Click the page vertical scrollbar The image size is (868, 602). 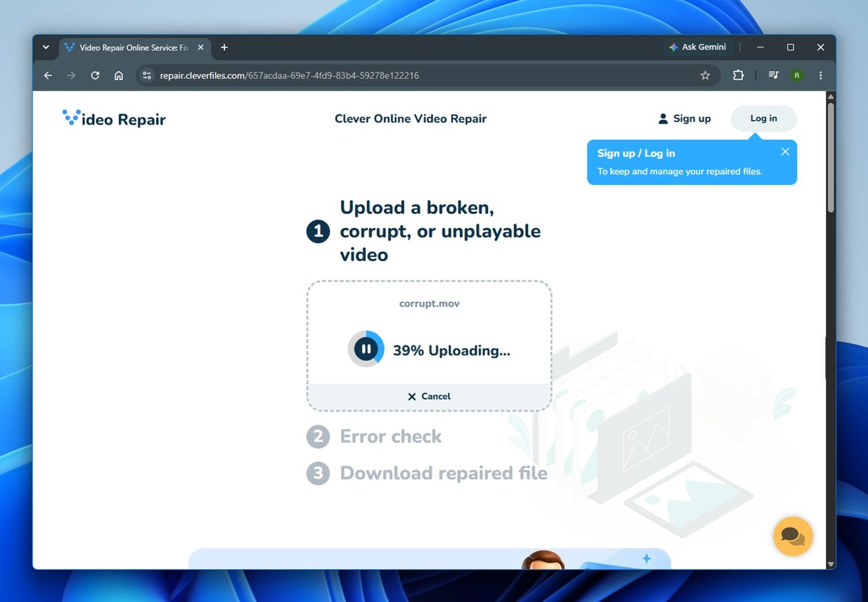click(x=831, y=157)
